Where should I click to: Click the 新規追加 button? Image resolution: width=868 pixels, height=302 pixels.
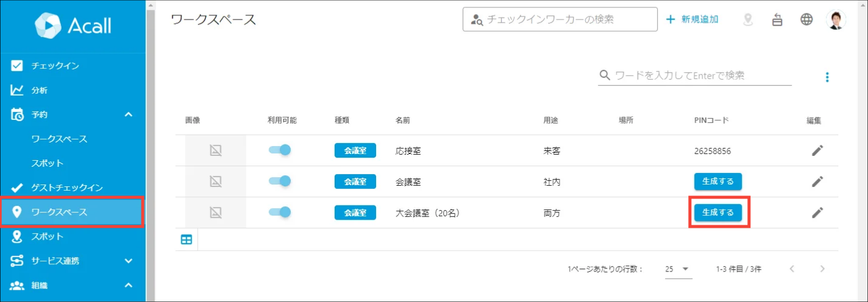(x=692, y=19)
